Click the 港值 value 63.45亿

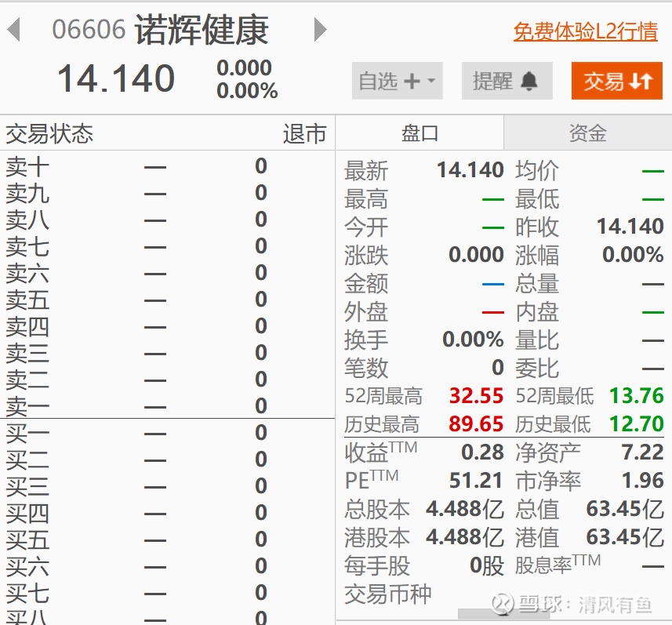(625, 537)
